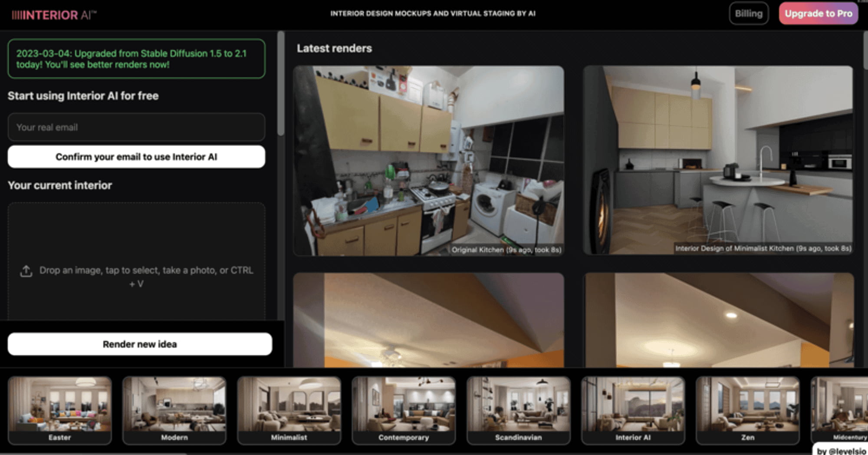This screenshot has height=455, width=868.
Task: Click the 'by @levelsio' link
Action: [x=841, y=450]
